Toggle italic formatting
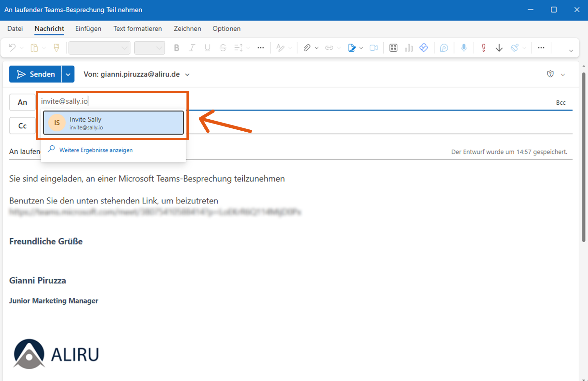Screen dimensions: 588x381 (192, 47)
